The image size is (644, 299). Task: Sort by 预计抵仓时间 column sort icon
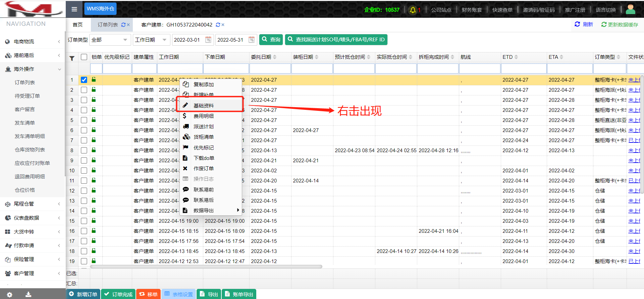[369, 57]
